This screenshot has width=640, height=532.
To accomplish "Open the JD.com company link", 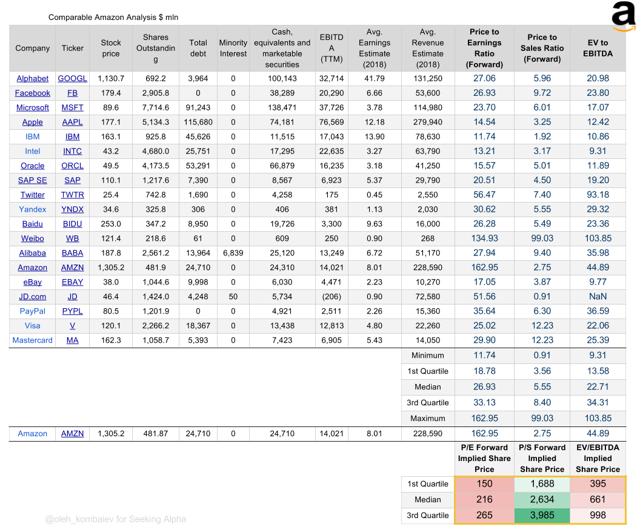I will [32, 297].
